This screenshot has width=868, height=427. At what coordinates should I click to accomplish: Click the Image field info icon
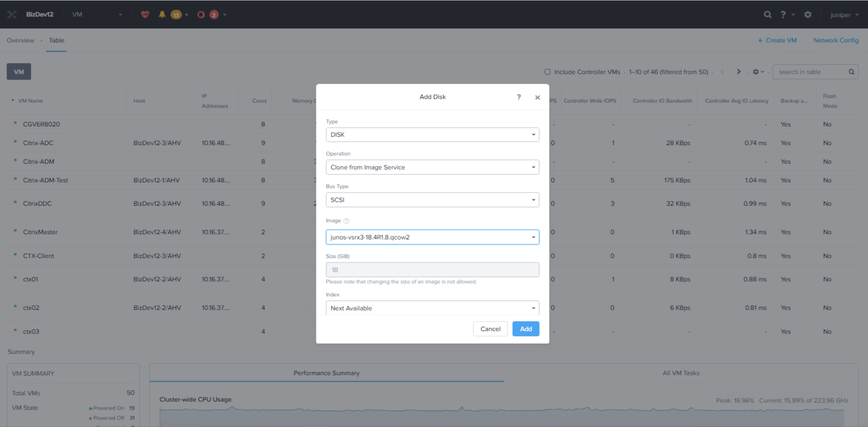tap(346, 221)
